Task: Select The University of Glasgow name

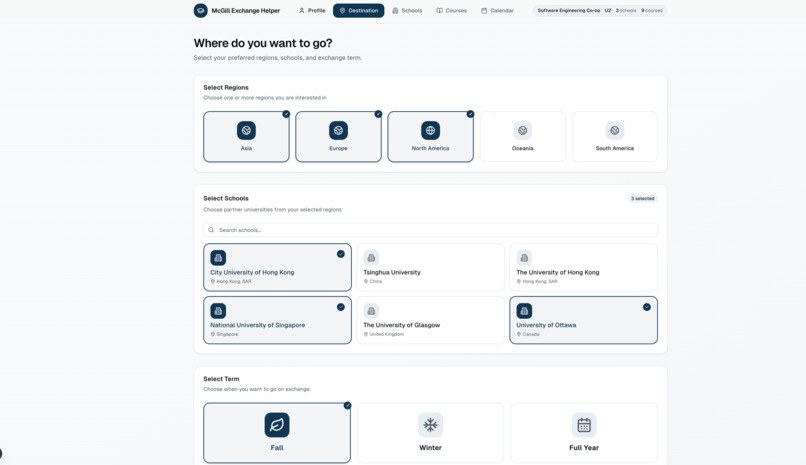Action: click(x=401, y=325)
